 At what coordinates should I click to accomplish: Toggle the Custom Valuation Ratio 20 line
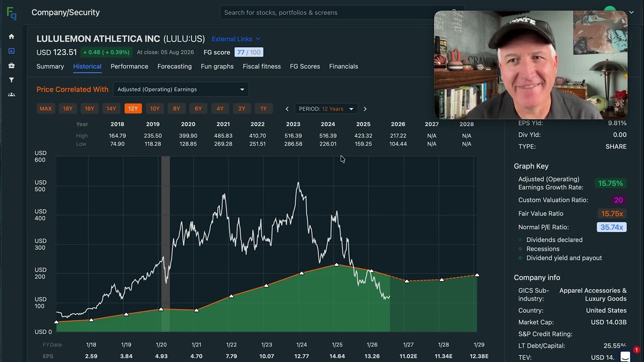pos(618,200)
